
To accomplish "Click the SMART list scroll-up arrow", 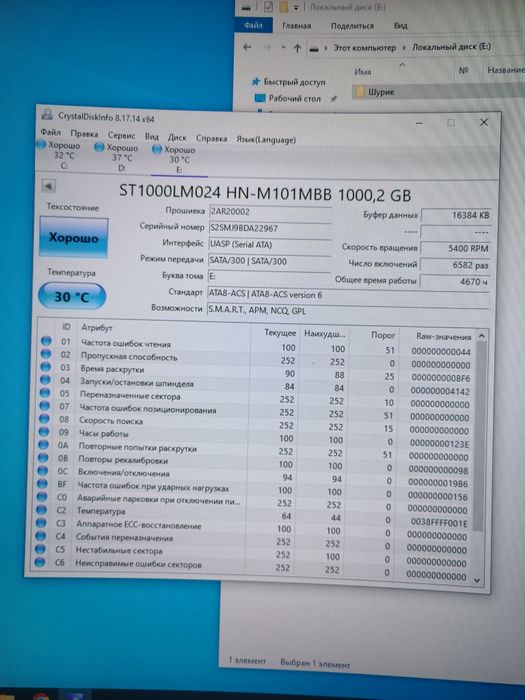I will [x=481, y=336].
